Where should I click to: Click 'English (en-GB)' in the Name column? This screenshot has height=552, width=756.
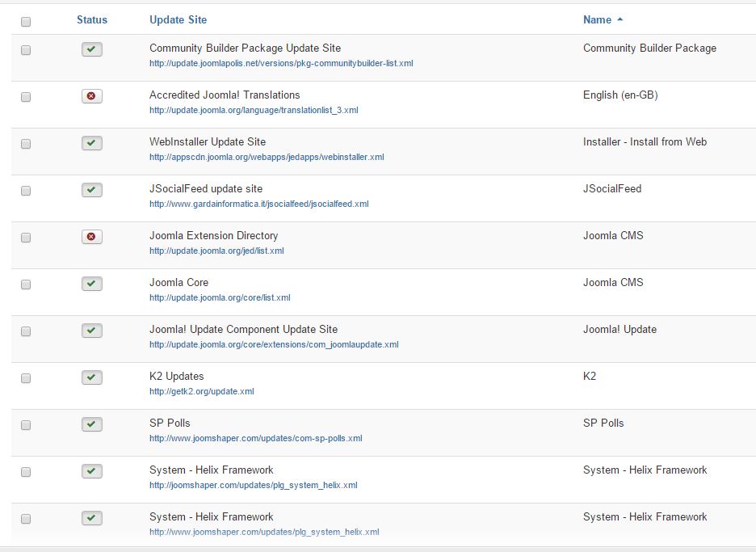click(620, 95)
